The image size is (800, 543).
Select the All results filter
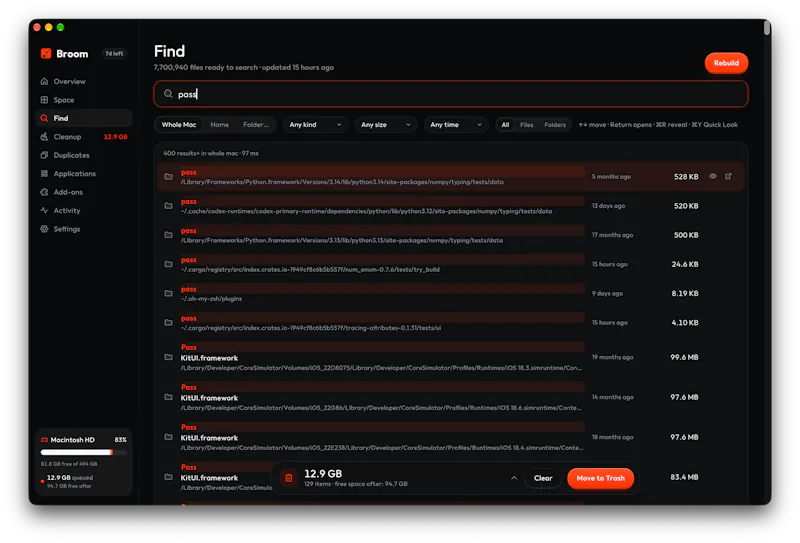[x=505, y=125]
